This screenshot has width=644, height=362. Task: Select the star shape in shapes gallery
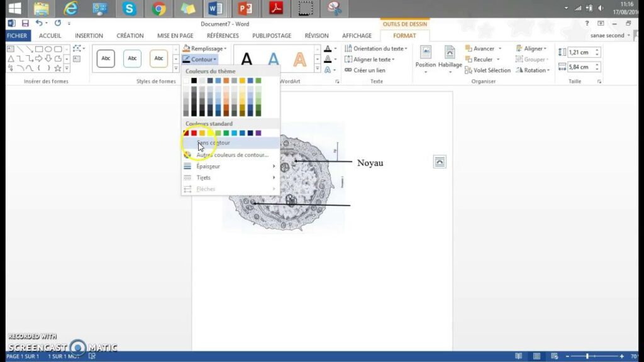57,68
